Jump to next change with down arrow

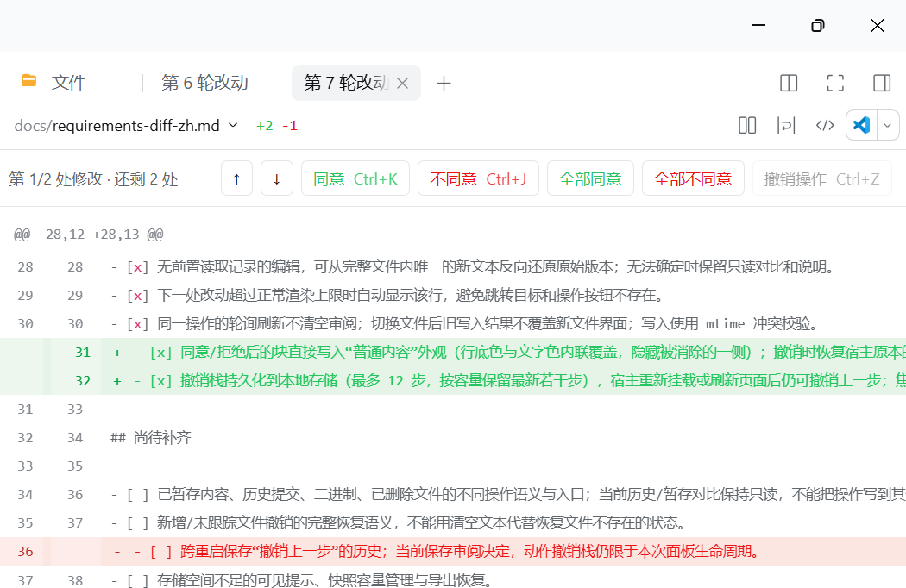click(277, 179)
